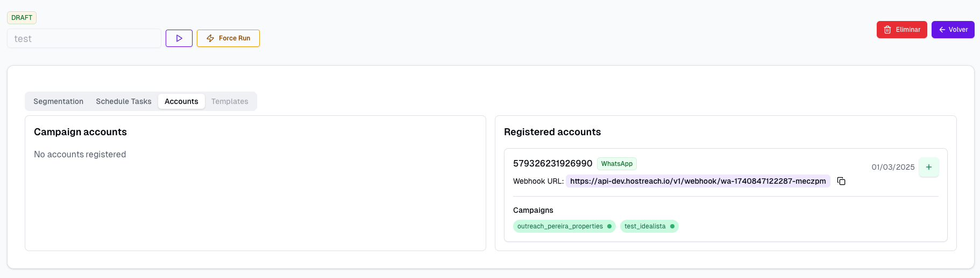The width and height of the screenshot is (980, 278).
Task: Click the red Eliminar button
Action: pyautogui.click(x=901, y=30)
